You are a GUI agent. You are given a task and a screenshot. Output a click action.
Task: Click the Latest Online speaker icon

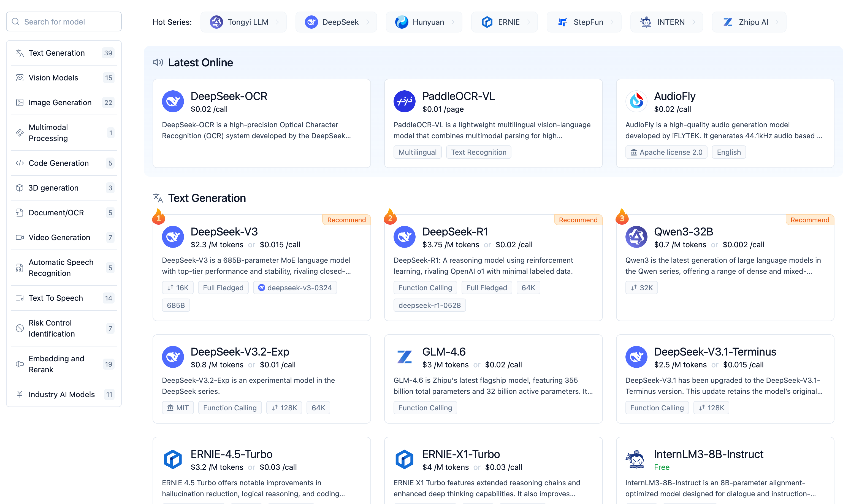[158, 63]
